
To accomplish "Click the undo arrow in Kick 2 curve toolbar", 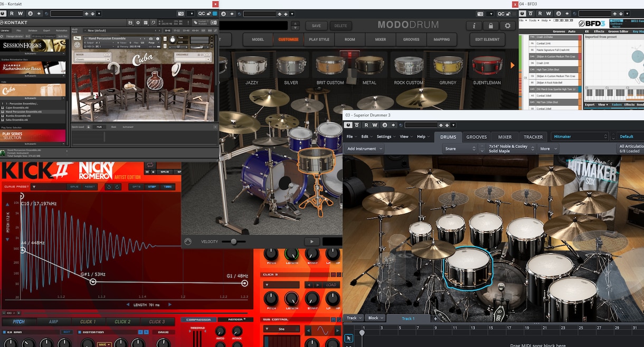I will click(108, 186).
